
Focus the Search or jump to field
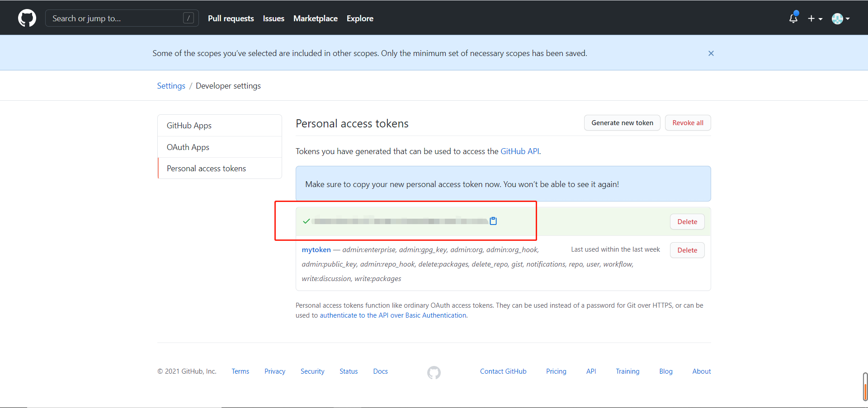click(122, 18)
